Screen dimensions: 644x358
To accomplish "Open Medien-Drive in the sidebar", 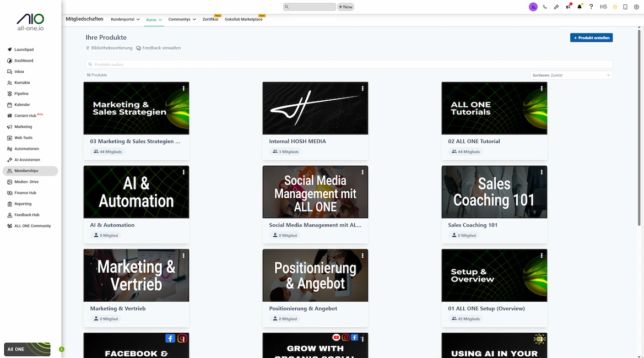I will tap(26, 182).
